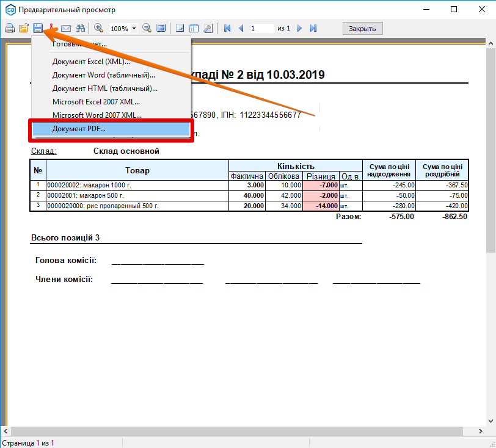Viewport: 496px width, 448px height.
Task: Choose Готовый отчет... from save menu
Action: [x=111, y=44]
